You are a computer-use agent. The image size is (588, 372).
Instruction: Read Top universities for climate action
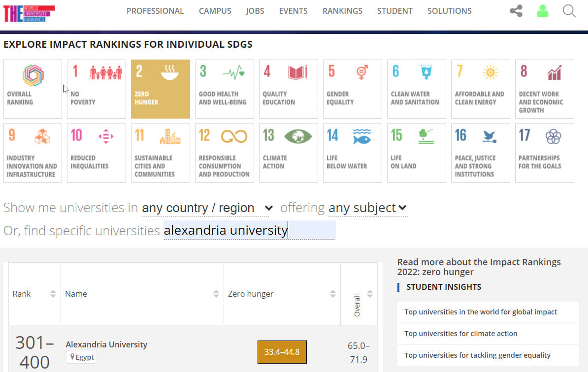(460, 334)
